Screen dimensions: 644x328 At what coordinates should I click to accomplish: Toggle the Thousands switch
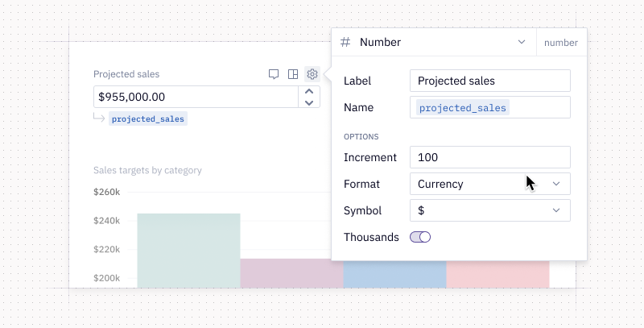click(x=420, y=237)
